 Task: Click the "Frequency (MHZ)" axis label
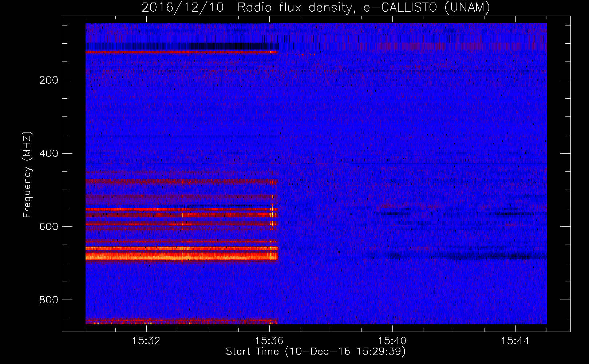coord(27,175)
